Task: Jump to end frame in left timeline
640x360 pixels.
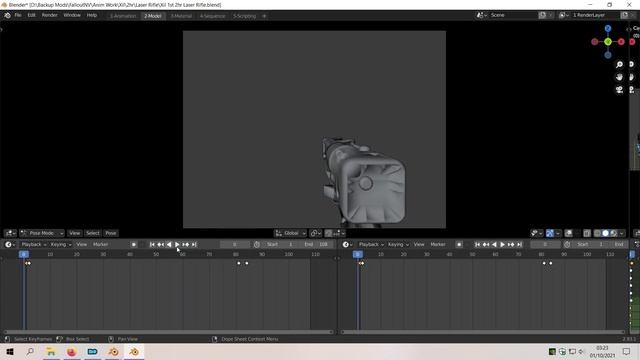Action: pyautogui.click(x=194, y=244)
